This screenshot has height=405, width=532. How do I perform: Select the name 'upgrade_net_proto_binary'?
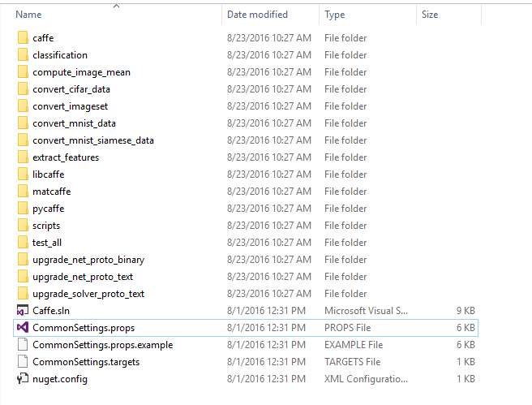point(88,260)
